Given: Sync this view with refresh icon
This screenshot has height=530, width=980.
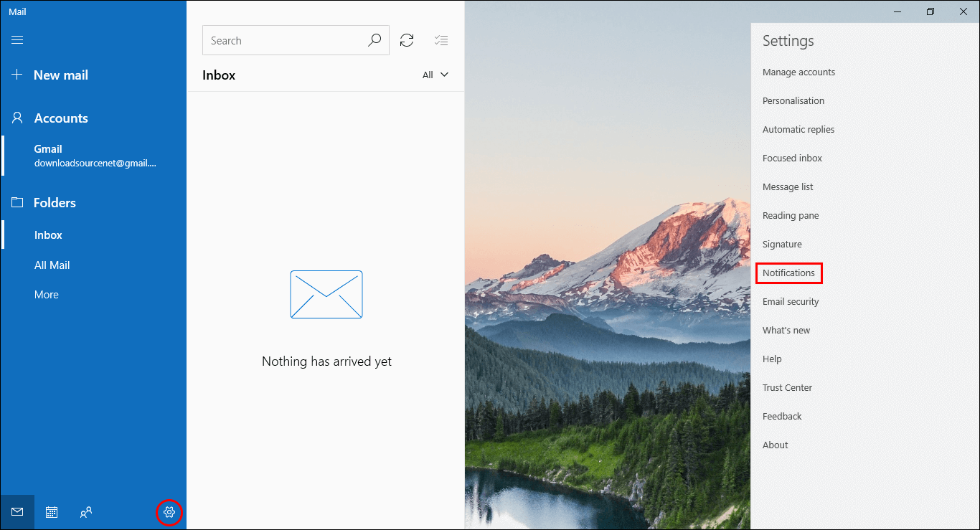Looking at the screenshot, I should pos(407,41).
